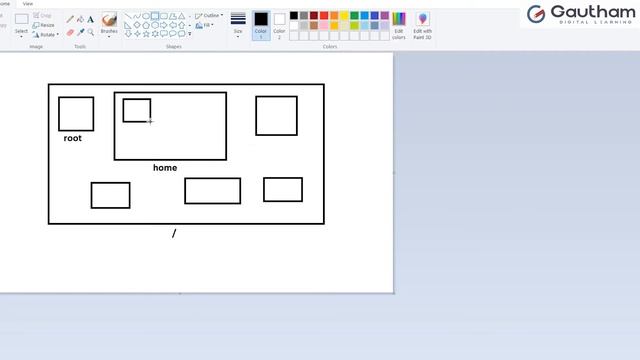Click the Brushes tool icon
This screenshot has height=360, width=640.
pos(109,20)
